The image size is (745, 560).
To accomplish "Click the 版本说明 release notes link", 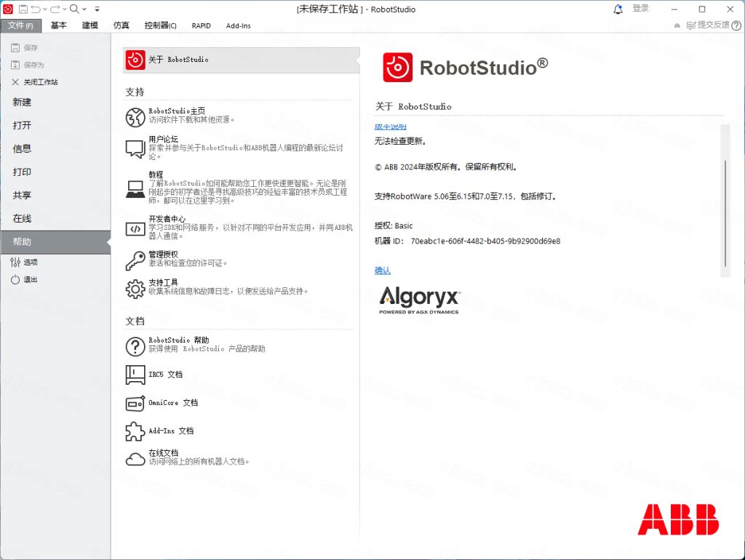I will [x=391, y=127].
